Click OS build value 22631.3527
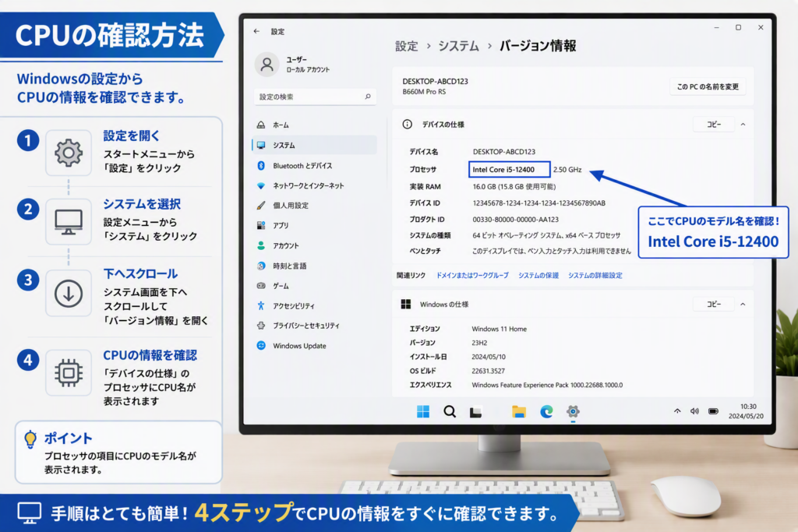The image size is (798, 532). [x=488, y=371]
